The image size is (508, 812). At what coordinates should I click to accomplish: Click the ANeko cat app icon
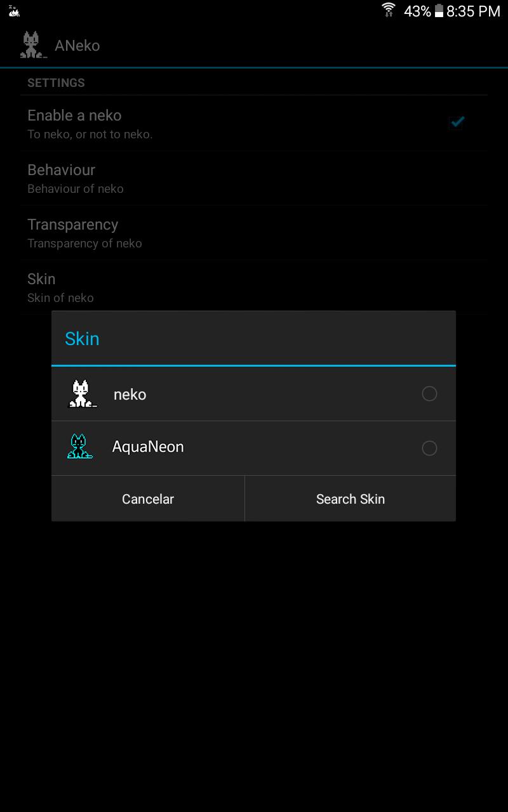pos(34,45)
